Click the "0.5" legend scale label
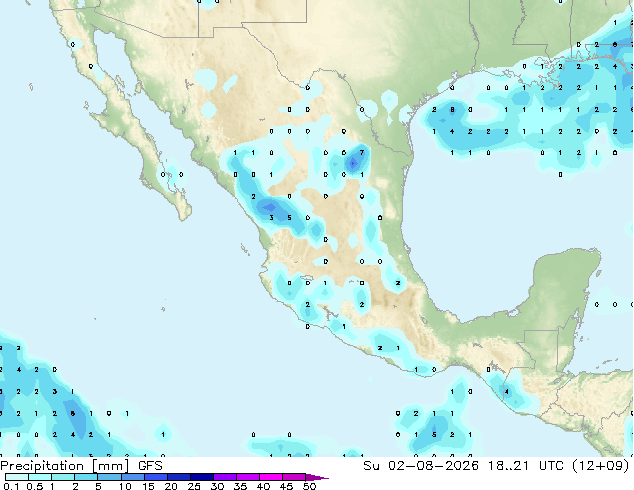 click(x=35, y=486)
